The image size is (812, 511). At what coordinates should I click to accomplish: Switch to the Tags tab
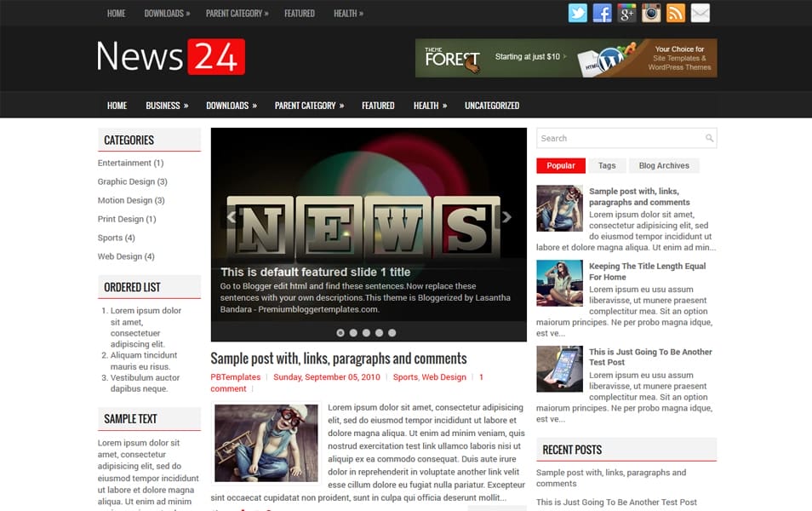tap(607, 165)
